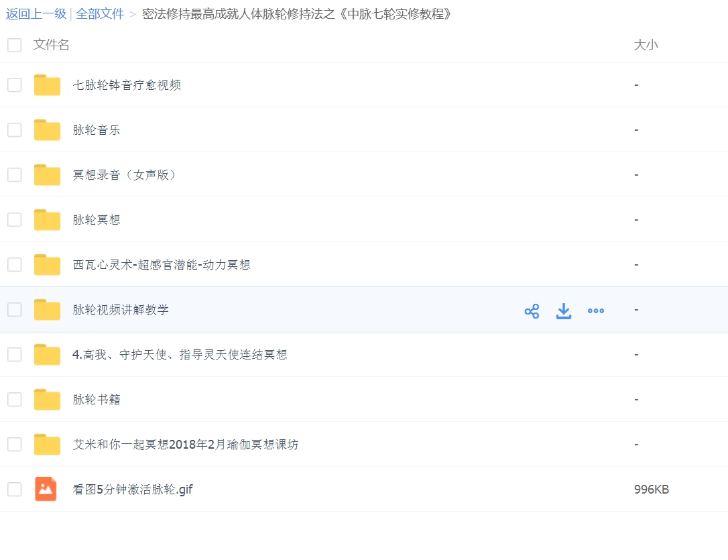Check the checkbox for 看图5分钟激活脉轮.gif
728x560 pixels.
[x=14, y=489]
